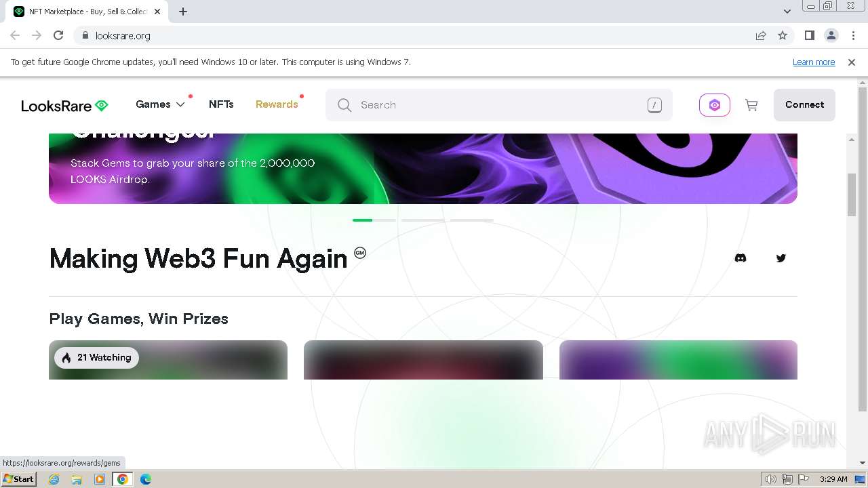Toggle the Chrome side panel

tap(809, 35)
